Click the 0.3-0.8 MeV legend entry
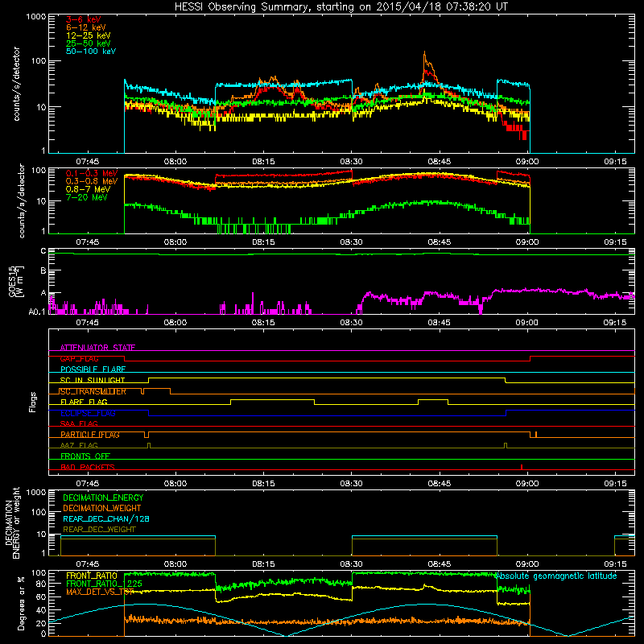This screenshot has height=644, width=644. [92, 181]
